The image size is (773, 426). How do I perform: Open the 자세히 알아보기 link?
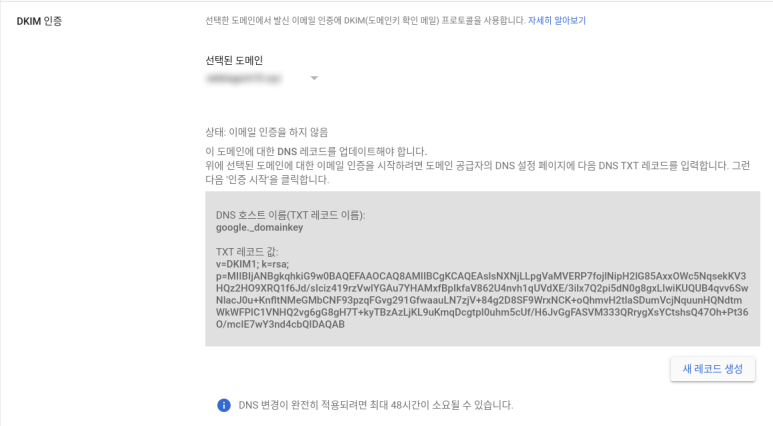point(557,21)
